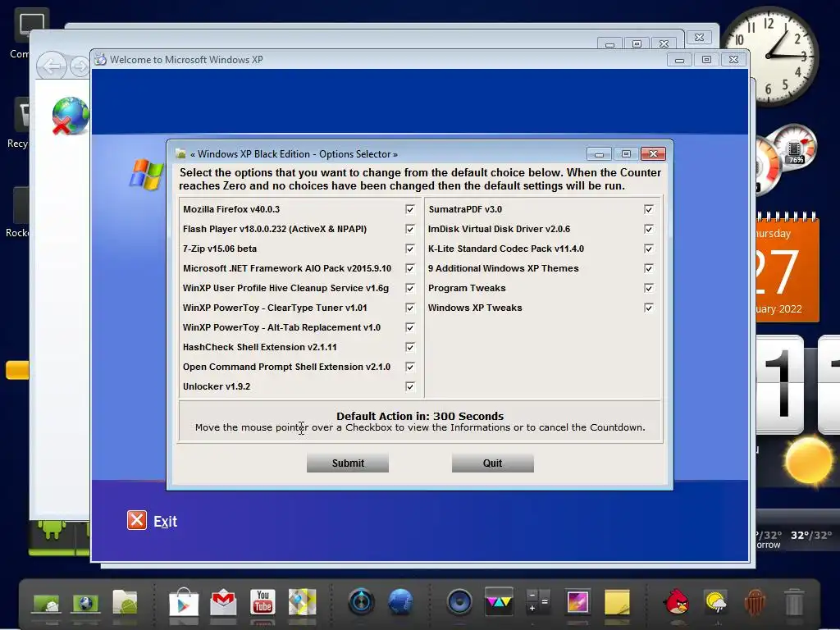This screenshot has height=630, width=840.
Task: Open the weather icon in the dock
Action: pyautogui.click(x=715, y=602)
